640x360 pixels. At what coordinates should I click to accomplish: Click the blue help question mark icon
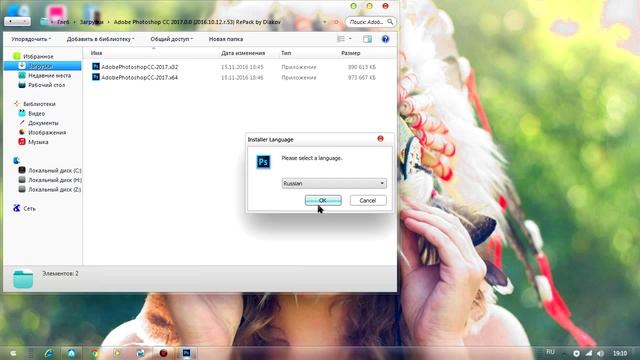click(x=385, y=39)
